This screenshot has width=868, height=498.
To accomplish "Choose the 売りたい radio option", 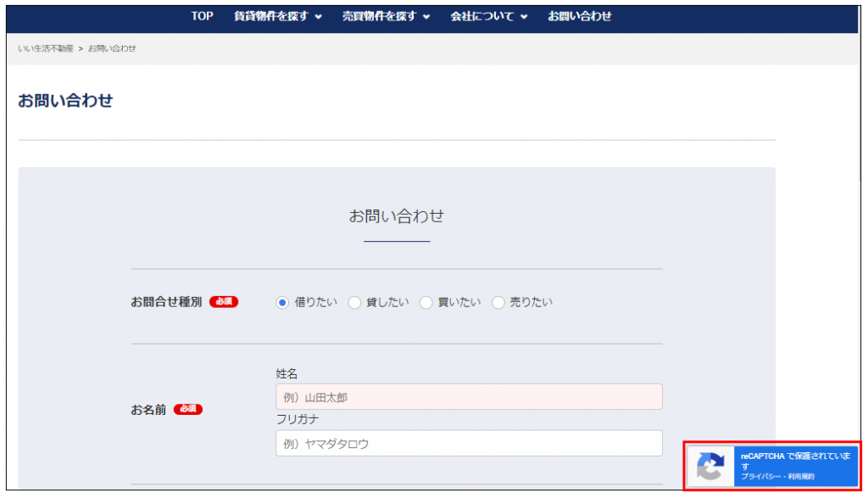I will [498, 303].
